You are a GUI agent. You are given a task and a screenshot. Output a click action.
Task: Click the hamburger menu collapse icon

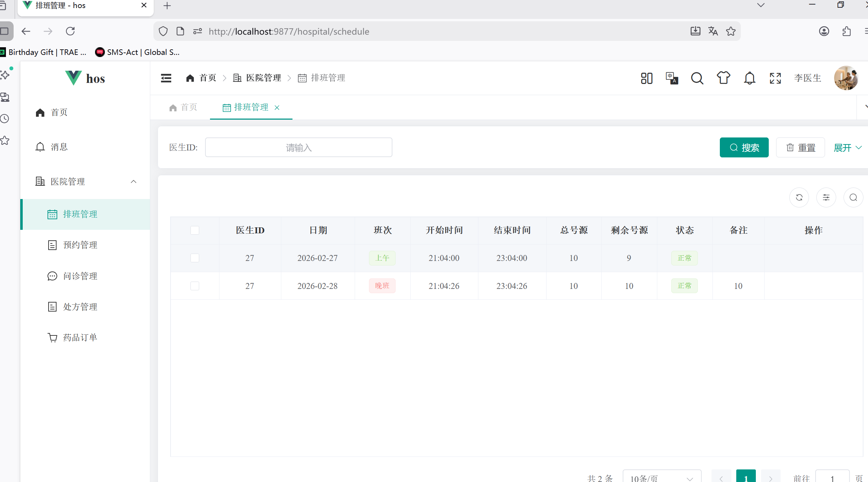pyautogui.click(x=166, y=78)
